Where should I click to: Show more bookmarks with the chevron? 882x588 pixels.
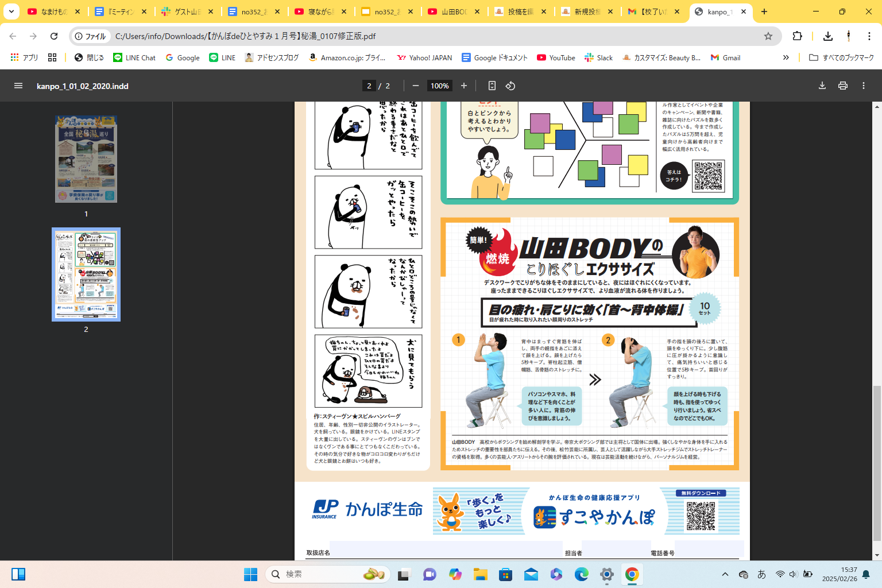786,57
